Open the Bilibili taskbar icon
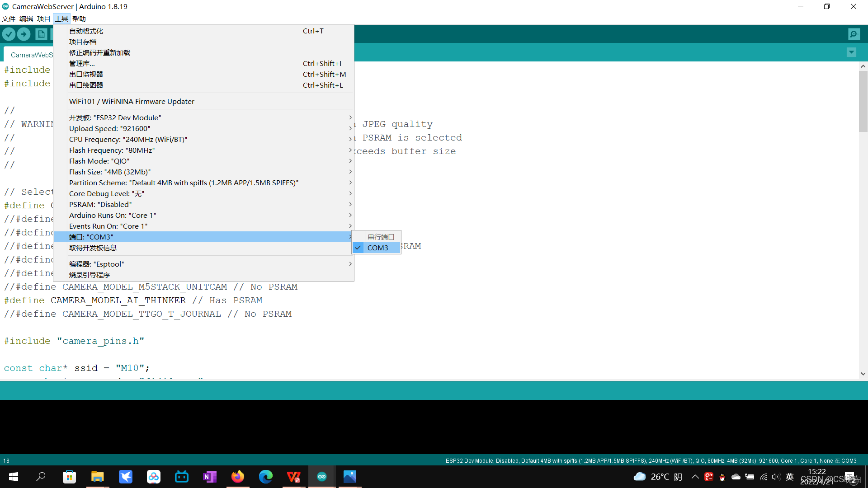 [182, 477]
